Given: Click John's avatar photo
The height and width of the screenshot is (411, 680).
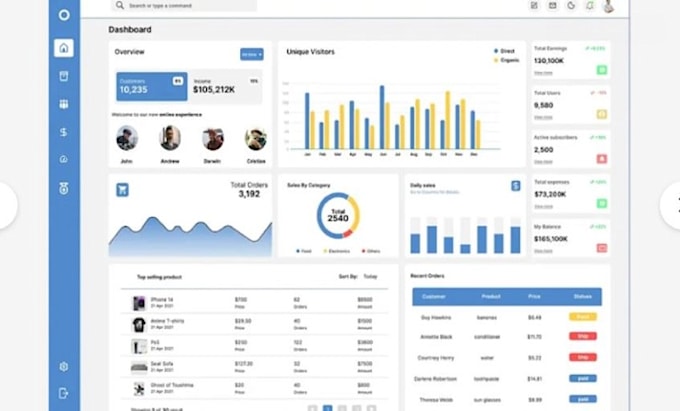Looking at the screenshot, I should (x=127, y=138).
